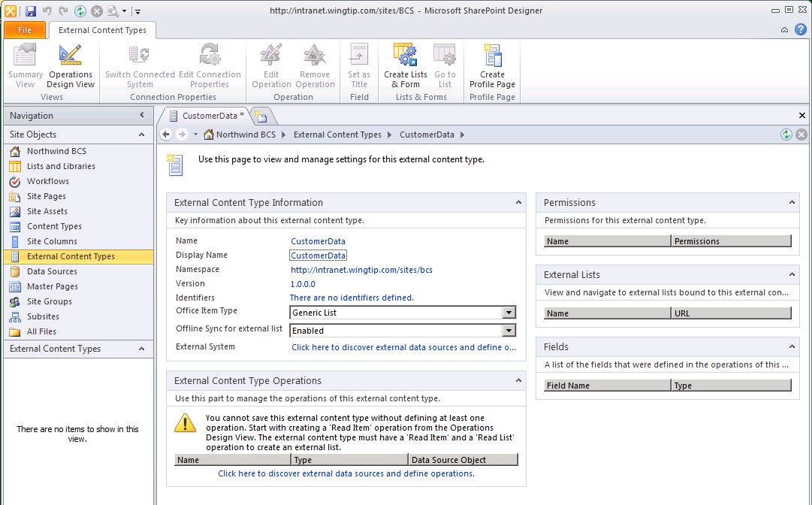The image size is (812, 505).
Task: Click External System discover data sources link
Action: click(x=403, y=347)
